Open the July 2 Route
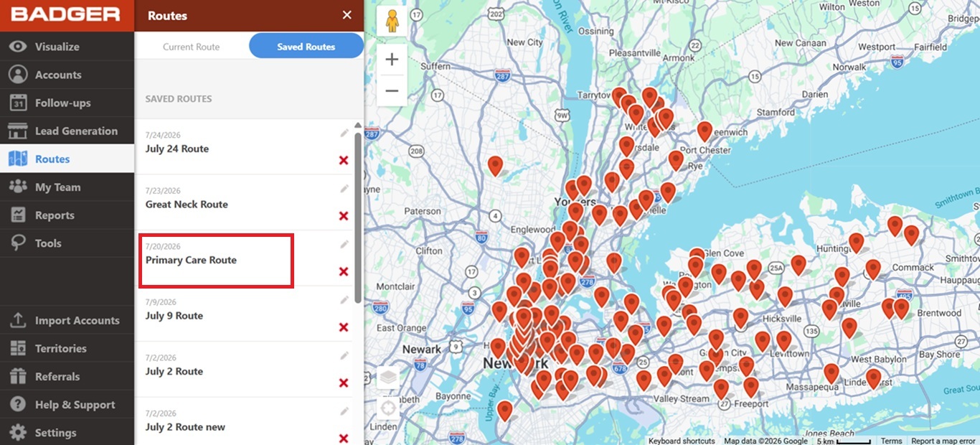980x445 pixels. pos(174,371)
